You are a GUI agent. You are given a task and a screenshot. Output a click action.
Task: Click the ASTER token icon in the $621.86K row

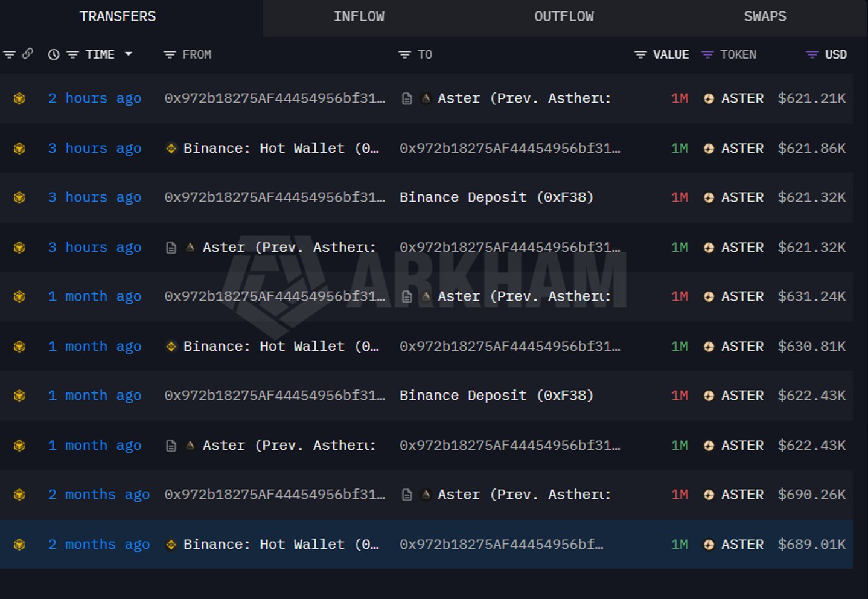(709, 148)
